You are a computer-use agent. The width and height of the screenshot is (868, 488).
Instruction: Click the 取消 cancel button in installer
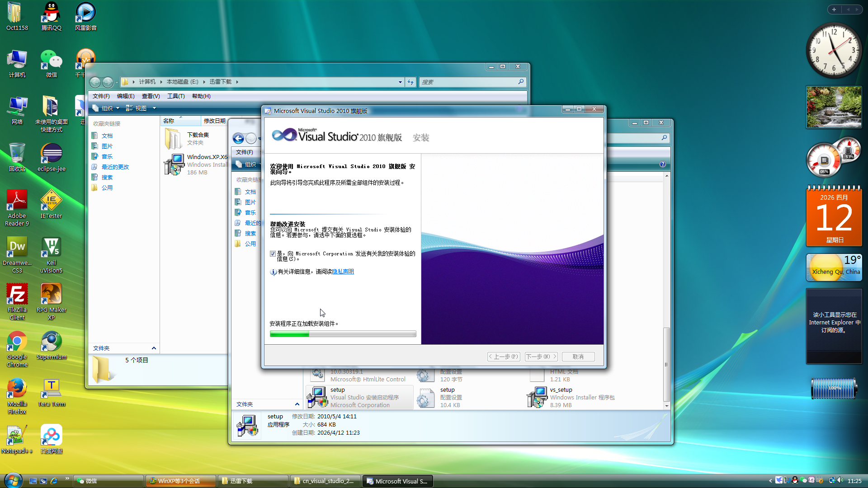pos(578,357)
